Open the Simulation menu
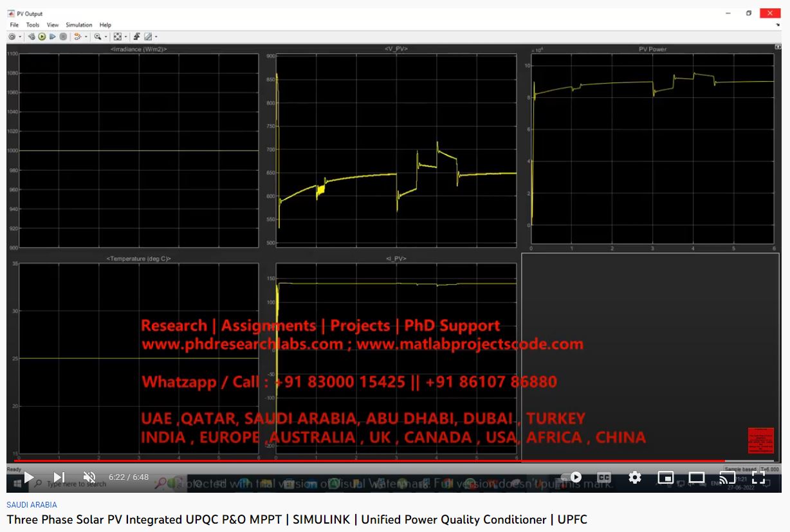The height and width of the screenshot is (532, 790). pyautogui.click(x=79, y=25)
